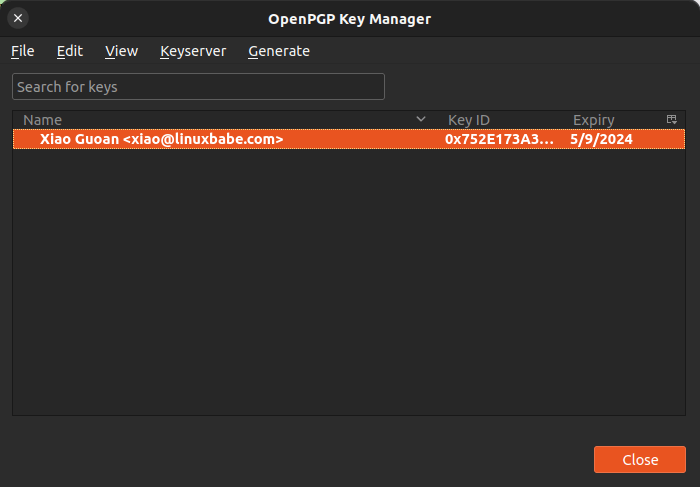Click the sort arrow in Name column
The image size is (700, 487).
[421, 119]
